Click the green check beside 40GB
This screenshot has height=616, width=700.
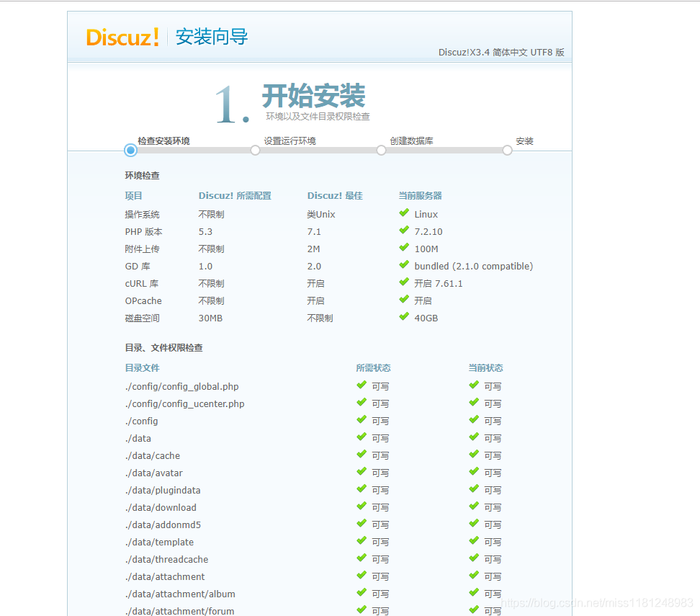pos(404,317)
